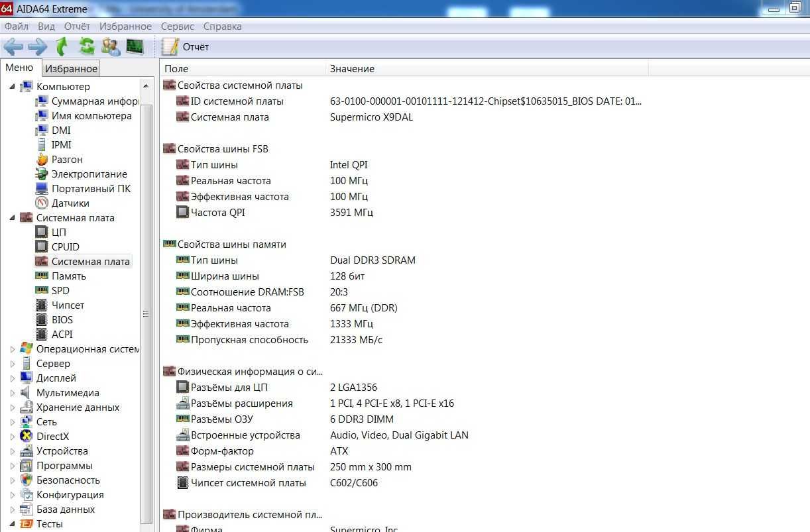Viewport: 810px width, 532px height.
Task: Expand the Сеть tree node
Action: click(x=13, y=421)
